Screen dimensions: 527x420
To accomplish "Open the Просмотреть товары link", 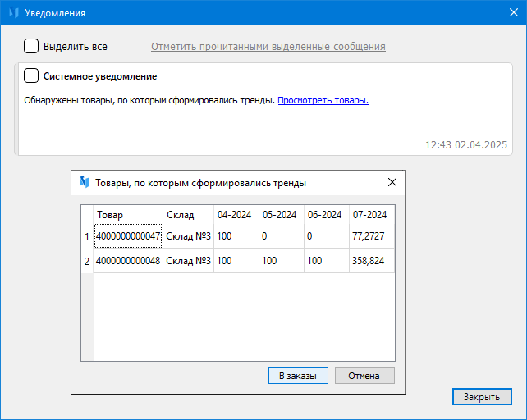I will coord(323,101).
